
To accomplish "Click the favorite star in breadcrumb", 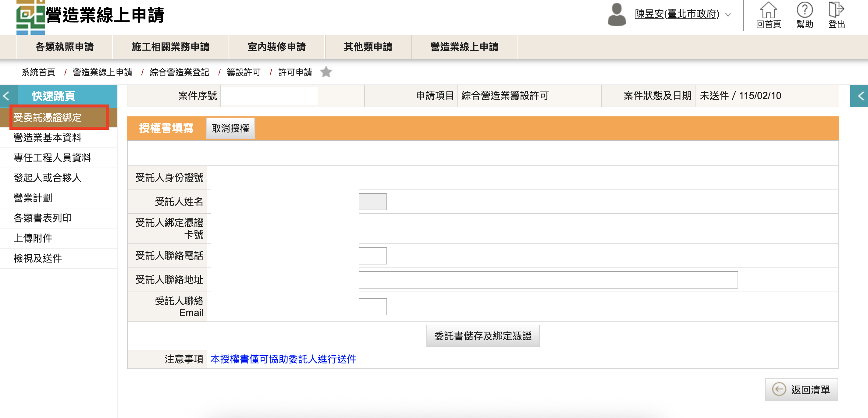I will pyautogui.click(x=326, y=72).
